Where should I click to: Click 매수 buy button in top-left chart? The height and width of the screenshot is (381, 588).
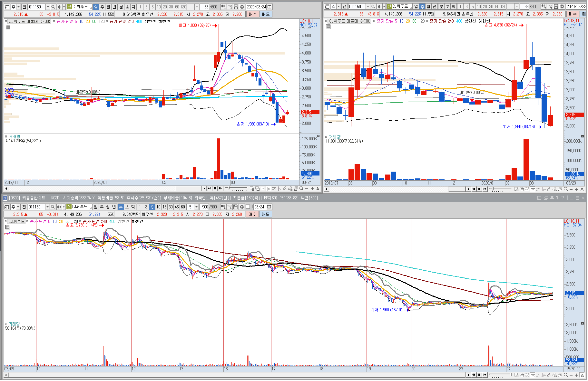252,14
